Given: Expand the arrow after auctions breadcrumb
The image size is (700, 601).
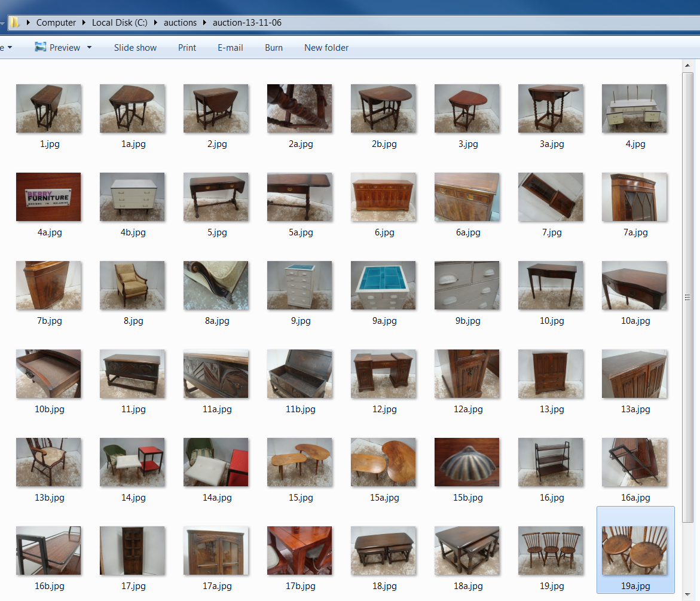Looking at the screenshot, I should coord(205,23).
